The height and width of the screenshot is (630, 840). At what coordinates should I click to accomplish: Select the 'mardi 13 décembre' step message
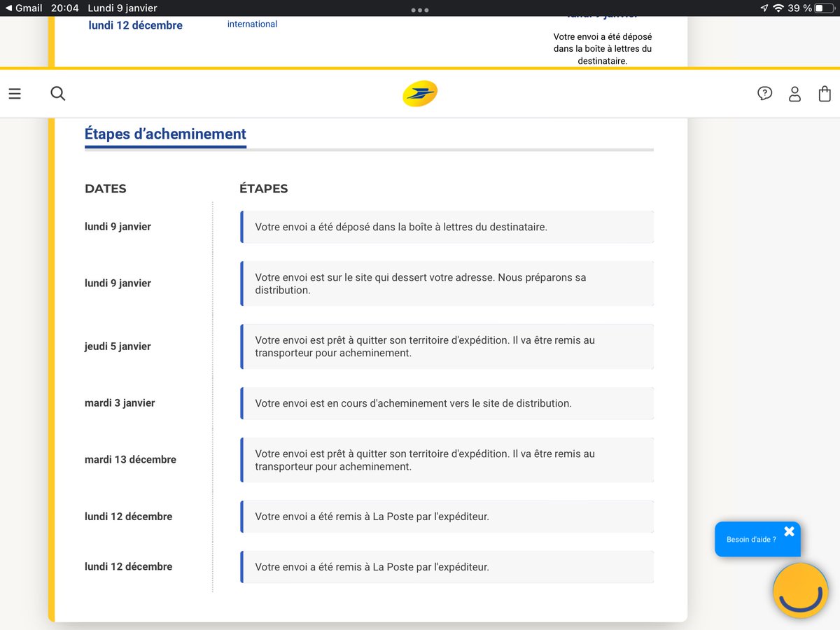pos(447,460)
